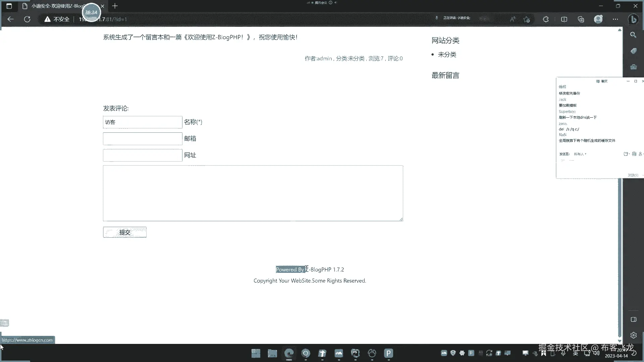Screen dimensions: 644x362
Task: Open the 未分类 category link
Action: 447,55
